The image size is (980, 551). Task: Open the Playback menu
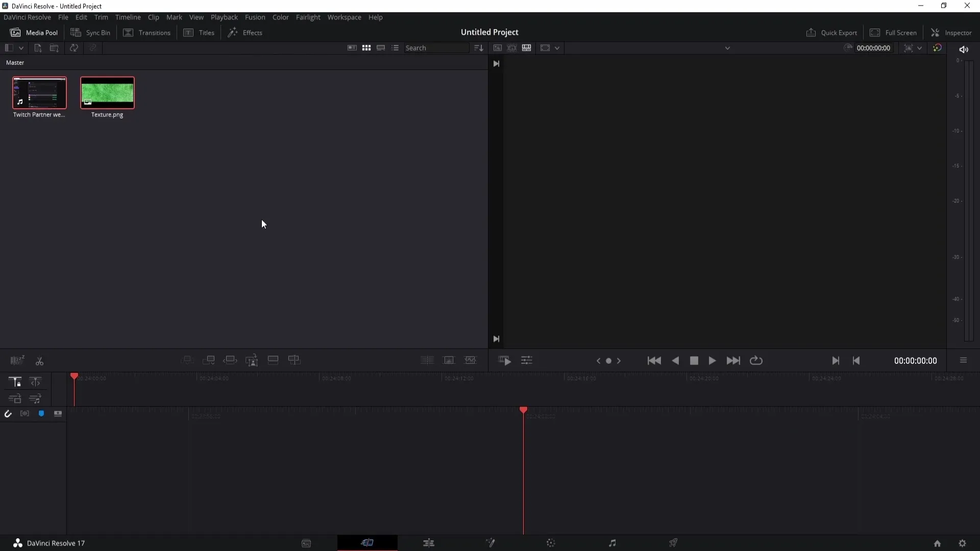click(x=224, y=17)
